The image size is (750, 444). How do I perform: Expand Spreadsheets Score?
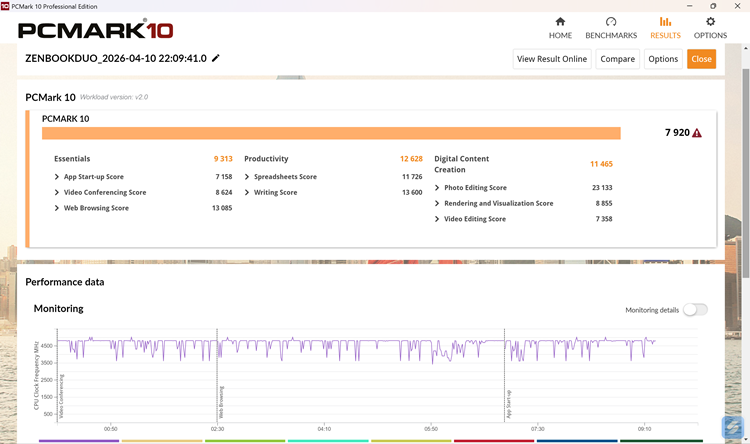(247, 177)
